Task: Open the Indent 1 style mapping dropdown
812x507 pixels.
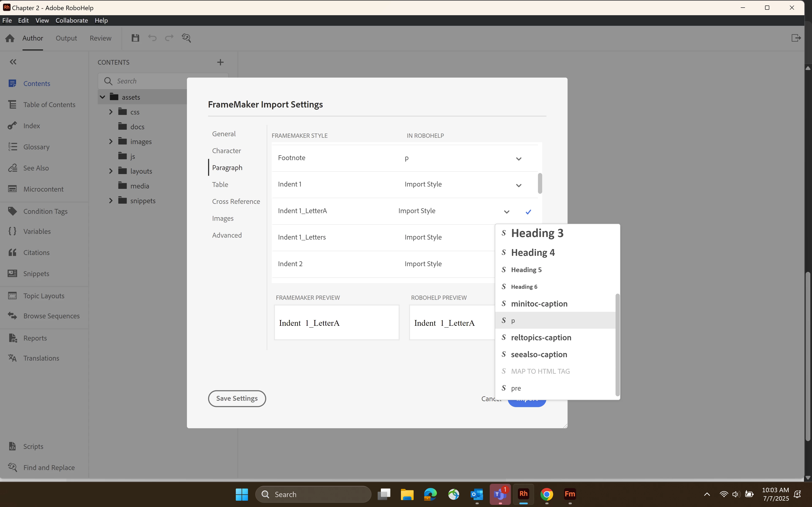Action: click(x=518, y=185)
